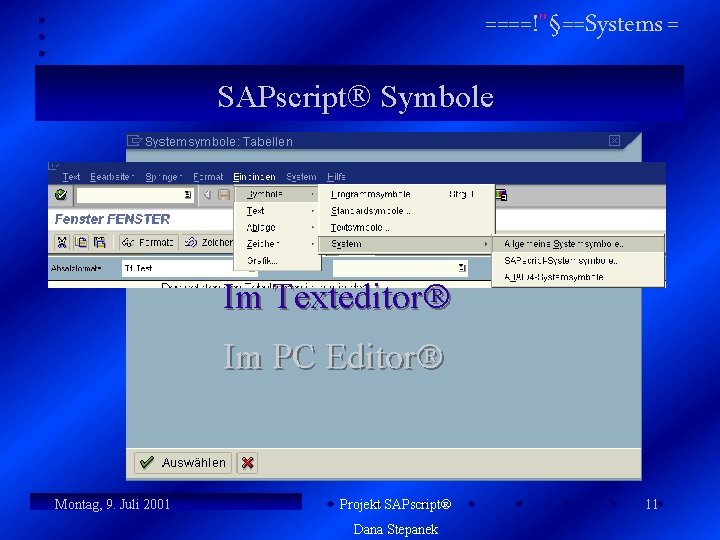
Task: Choose ABAP/4-Systemsymbole entry
Action: pyautogui.click(x=578, y=277)
